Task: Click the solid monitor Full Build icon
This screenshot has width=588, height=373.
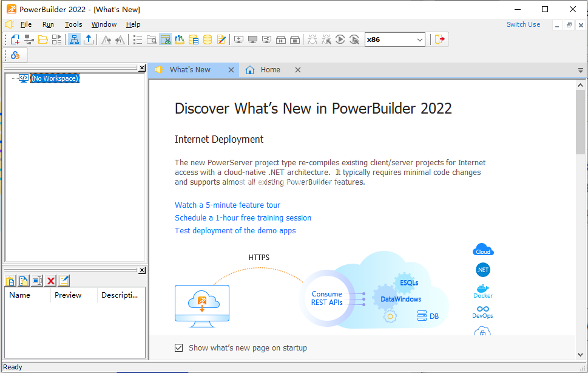Action: pyautogui.click(x=253, y=39)
